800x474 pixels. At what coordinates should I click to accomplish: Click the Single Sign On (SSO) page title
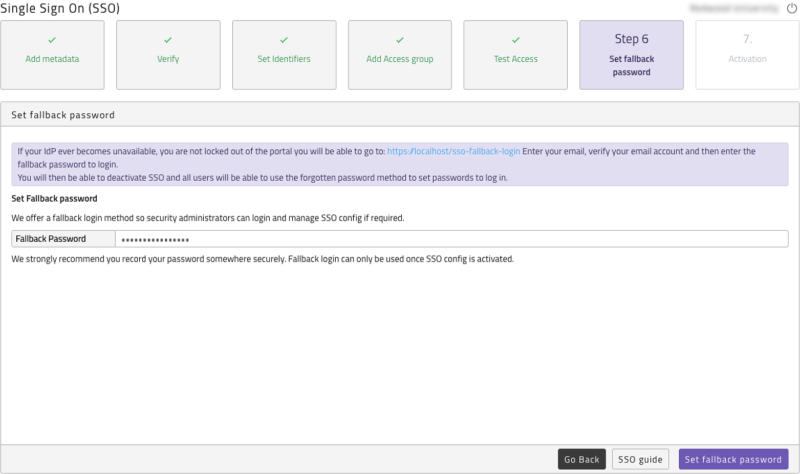(x=60, y=8)
